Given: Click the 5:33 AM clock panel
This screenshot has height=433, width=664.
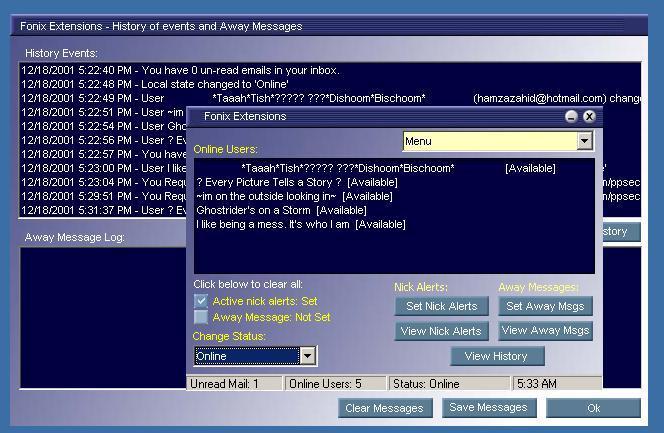Looking at the screenshot, I should 556,383.
